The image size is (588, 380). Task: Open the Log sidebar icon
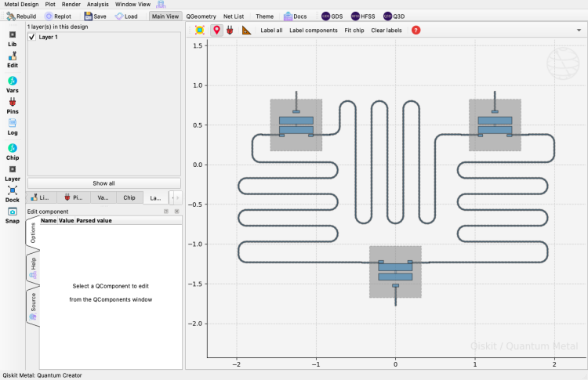[x=13, y=127]
